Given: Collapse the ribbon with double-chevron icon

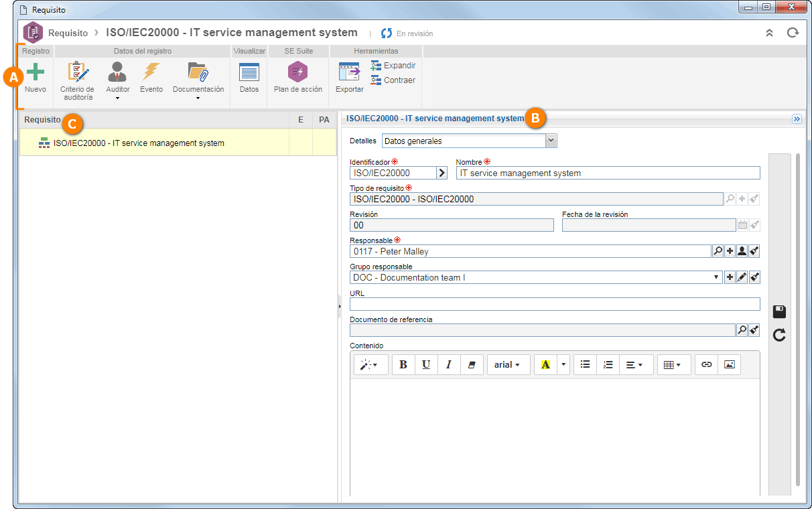Looking at the screenshot, I should (x=770, y=33).
